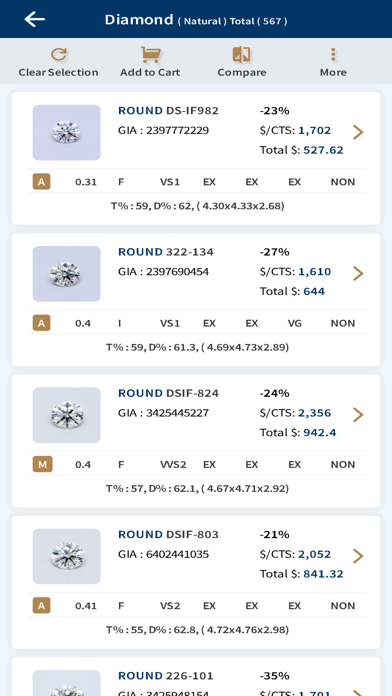Screen dimensions: 392x696
Task: Select the DS-IF982 diamond thumbnail
Action: [67, 132]
